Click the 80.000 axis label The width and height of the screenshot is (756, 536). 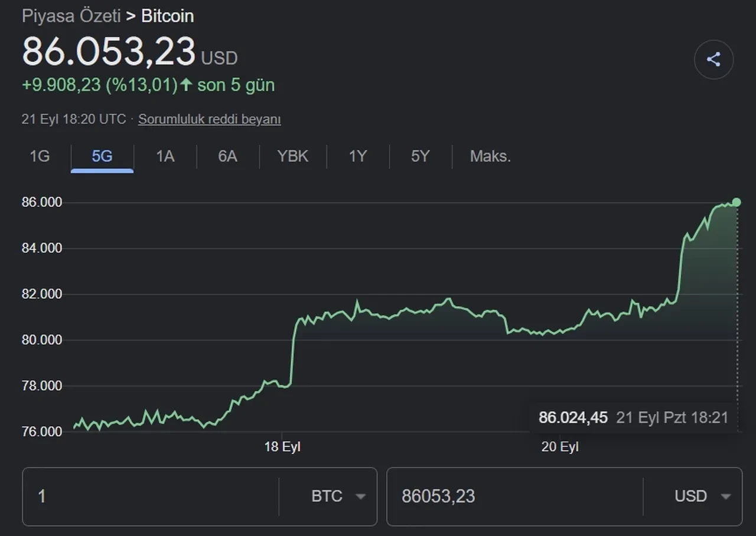[42, 340]
